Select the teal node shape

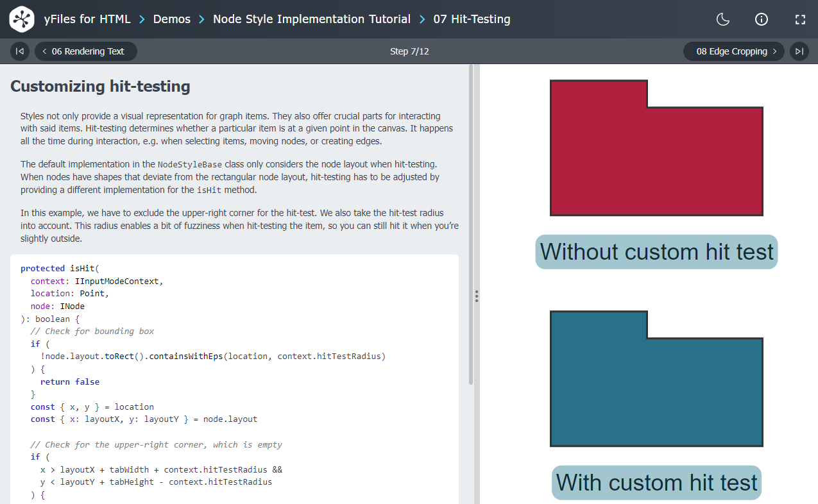656,391
